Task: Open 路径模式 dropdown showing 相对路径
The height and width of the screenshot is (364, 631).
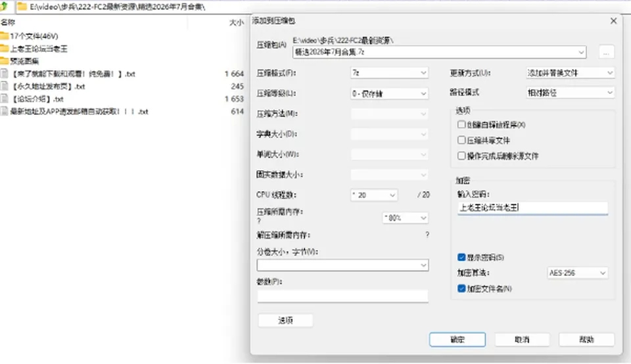Action: [x=570, y=93]
